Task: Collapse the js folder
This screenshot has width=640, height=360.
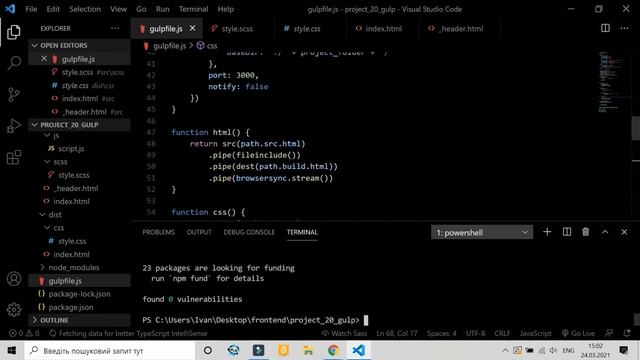Action: pos(51,135)
